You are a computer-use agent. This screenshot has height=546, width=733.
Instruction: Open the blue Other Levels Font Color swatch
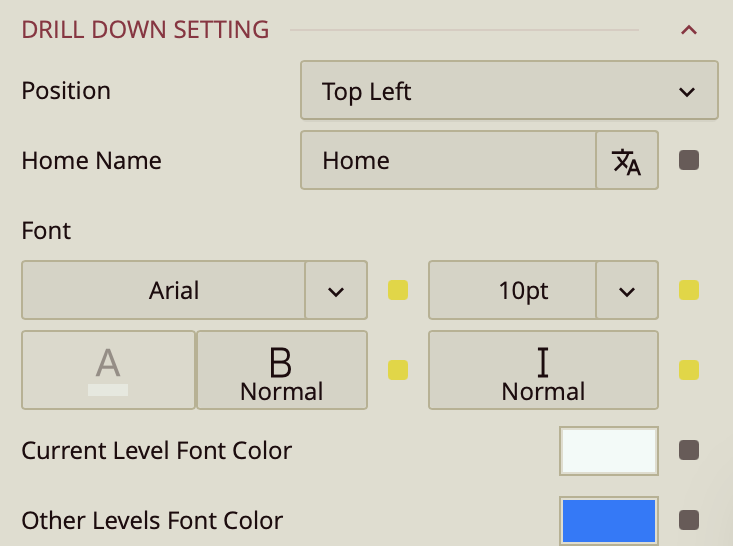pos(609,520)
